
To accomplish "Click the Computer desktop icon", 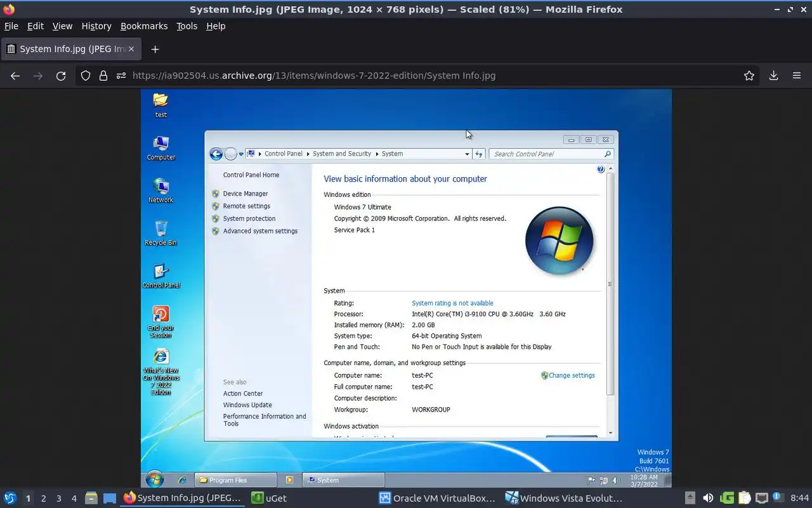I will [161, 148].
